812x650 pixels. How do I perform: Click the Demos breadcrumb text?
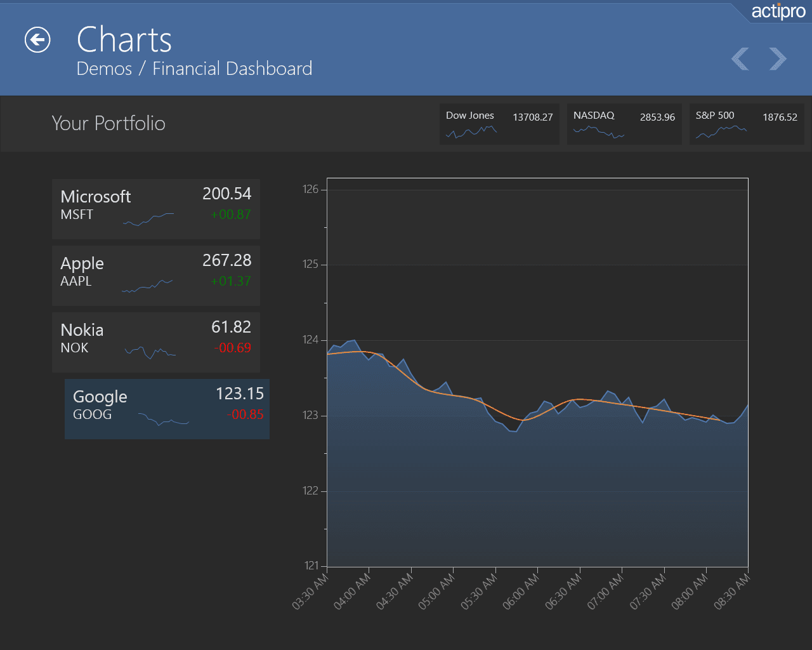[104, 69]
